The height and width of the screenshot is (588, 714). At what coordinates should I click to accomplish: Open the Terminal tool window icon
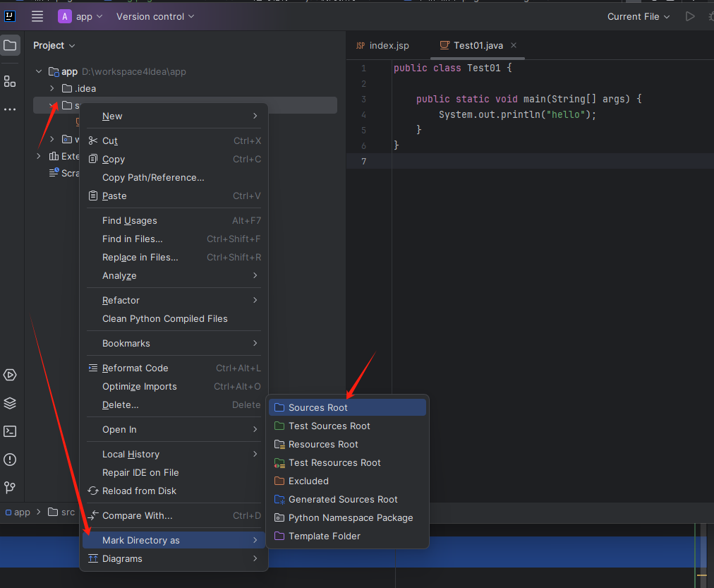pyautogui.click(x=10, y=431)
